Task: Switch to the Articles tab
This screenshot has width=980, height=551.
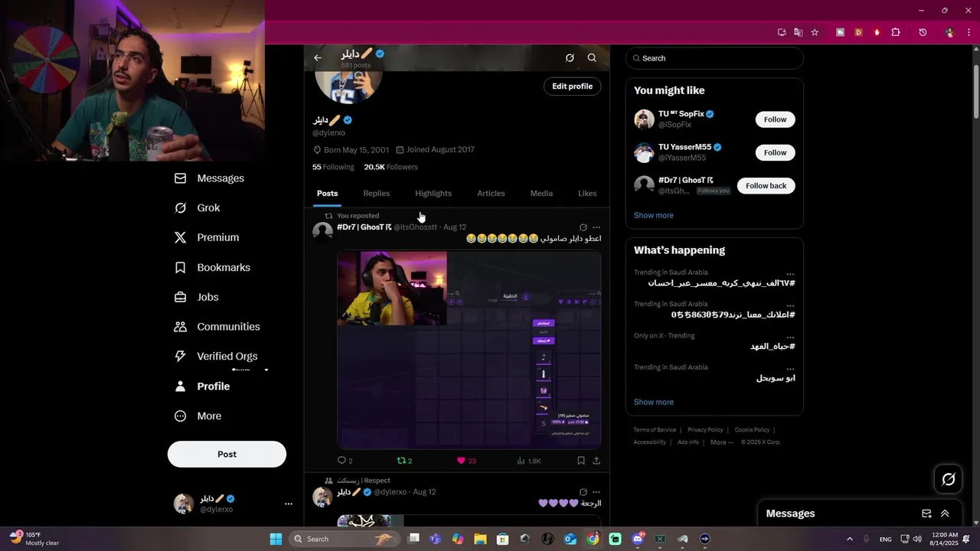Action: coord(491,194)
